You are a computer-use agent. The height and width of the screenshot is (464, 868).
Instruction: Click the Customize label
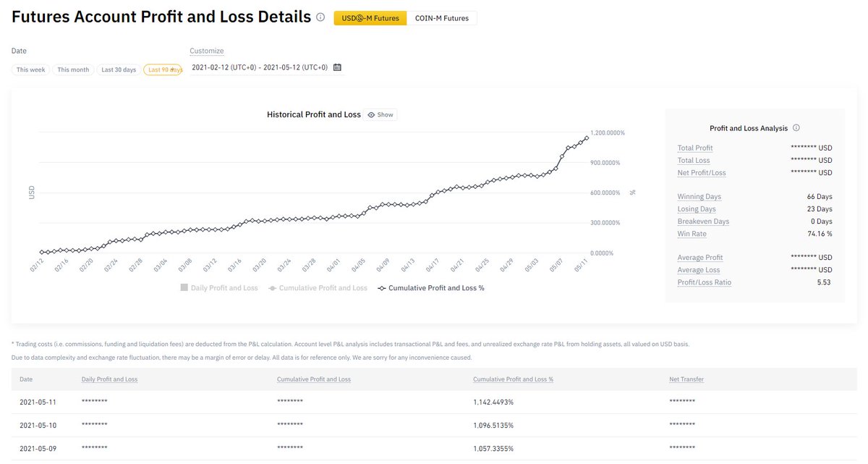pyautogui.click(x=207, y=51)
